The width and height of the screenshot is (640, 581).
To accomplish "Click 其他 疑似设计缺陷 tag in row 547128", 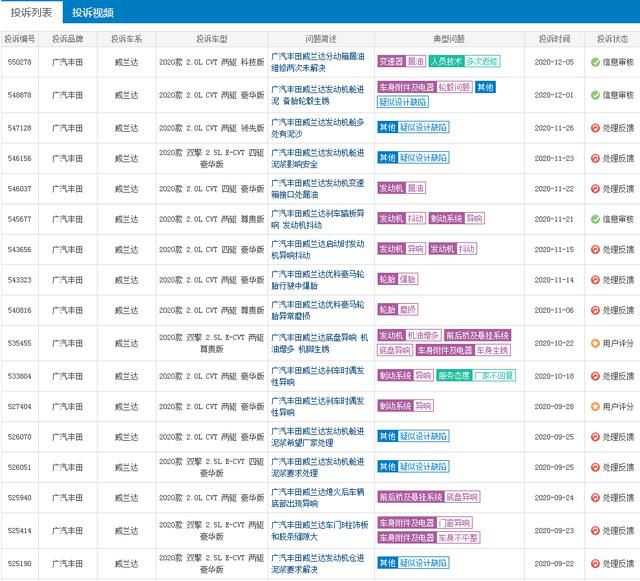I will point(413,127).
